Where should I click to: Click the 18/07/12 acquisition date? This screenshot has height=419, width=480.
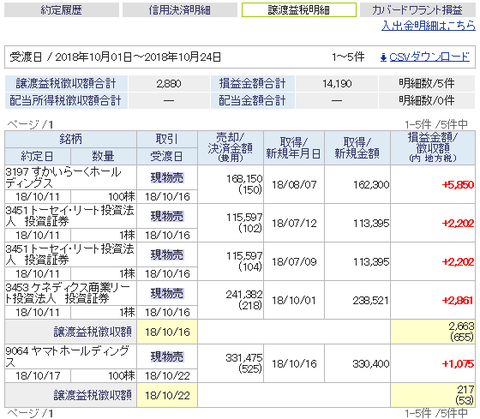pos(294,223)
